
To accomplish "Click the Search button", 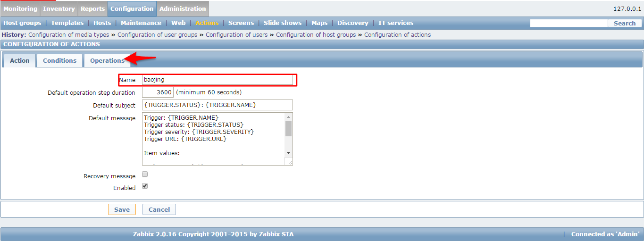I will (x=625, y=23).
